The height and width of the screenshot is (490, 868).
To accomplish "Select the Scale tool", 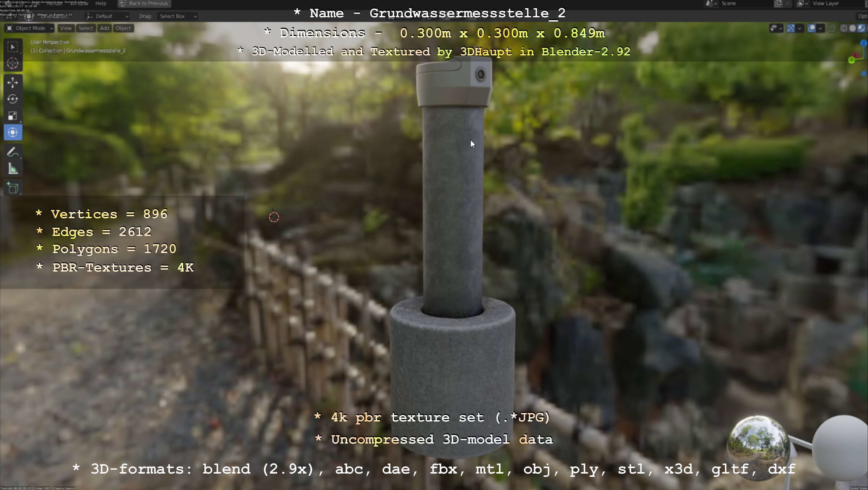I will click(x=13, y=116).
